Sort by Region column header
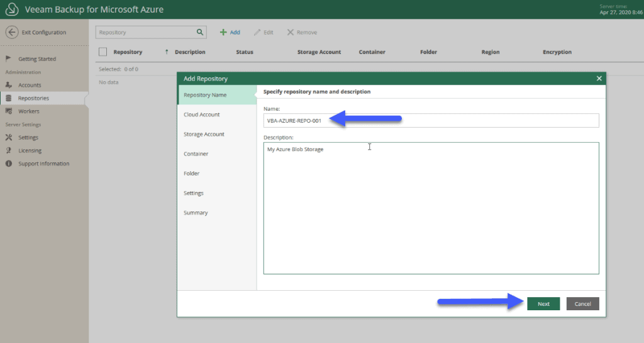Viewport: 644px width, 343px height. coord(491,52)
